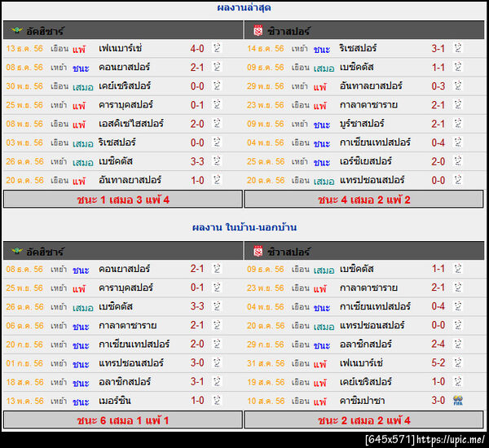Click อัคฮิซาร์ team logo under ผลงานล่าสุด
The height and width of the screenshot is (448, 489).
16,30
